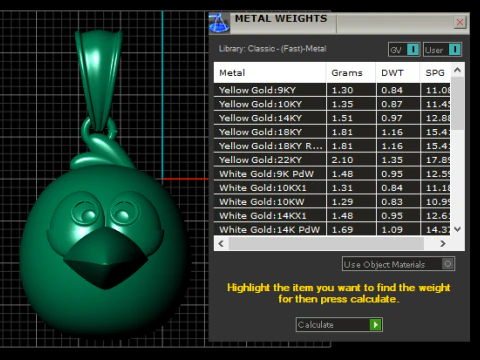Select the Yellow Gold:18KY R... row
This screenshot has width=480, height=360.
332,146
